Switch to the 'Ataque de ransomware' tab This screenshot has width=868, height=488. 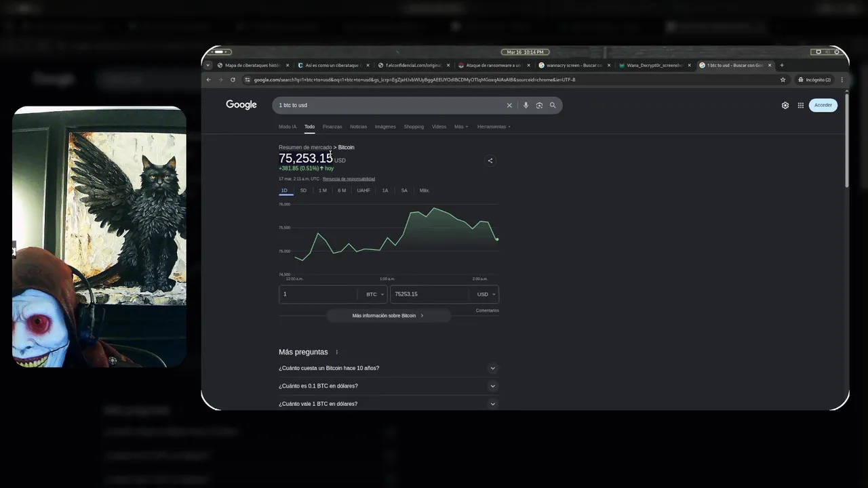coord(493,65)
